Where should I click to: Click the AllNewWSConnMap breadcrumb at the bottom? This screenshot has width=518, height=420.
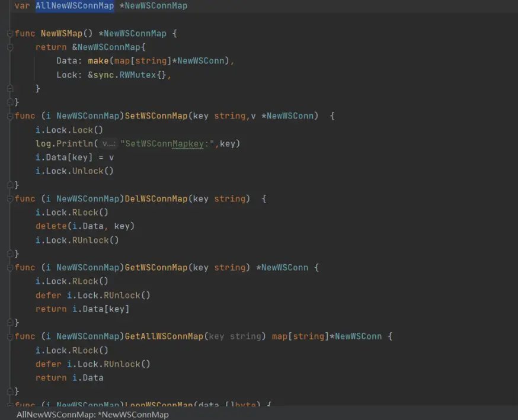coord(92,415)
